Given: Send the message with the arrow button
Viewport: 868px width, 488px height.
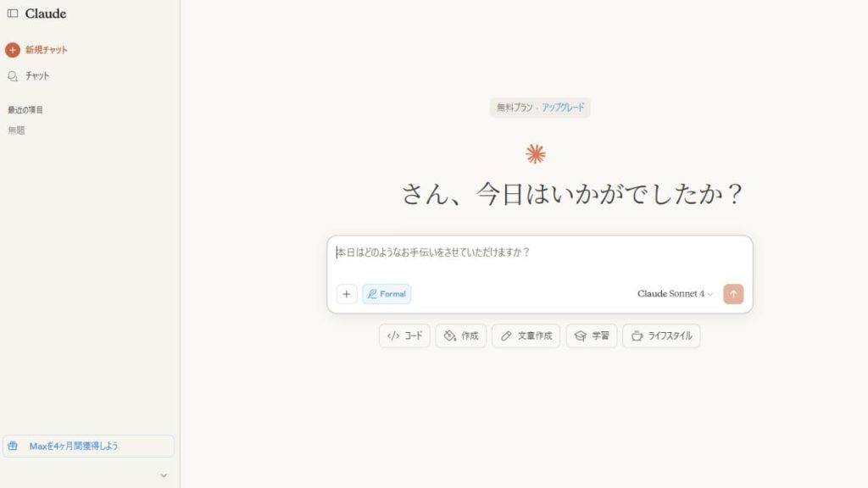Looking at the screenshot, I should [x=733, y=294].
